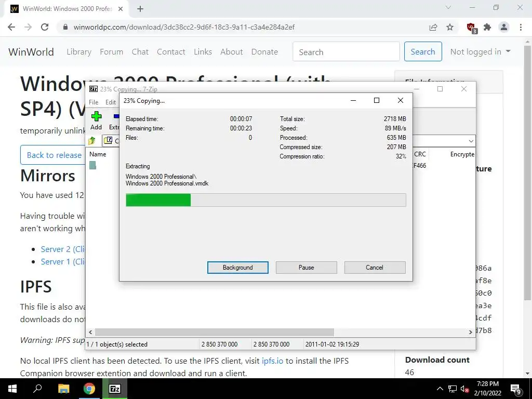Click the extraction progress bar
The width and height of the screenshot is (532, 399).
(265, 200)
